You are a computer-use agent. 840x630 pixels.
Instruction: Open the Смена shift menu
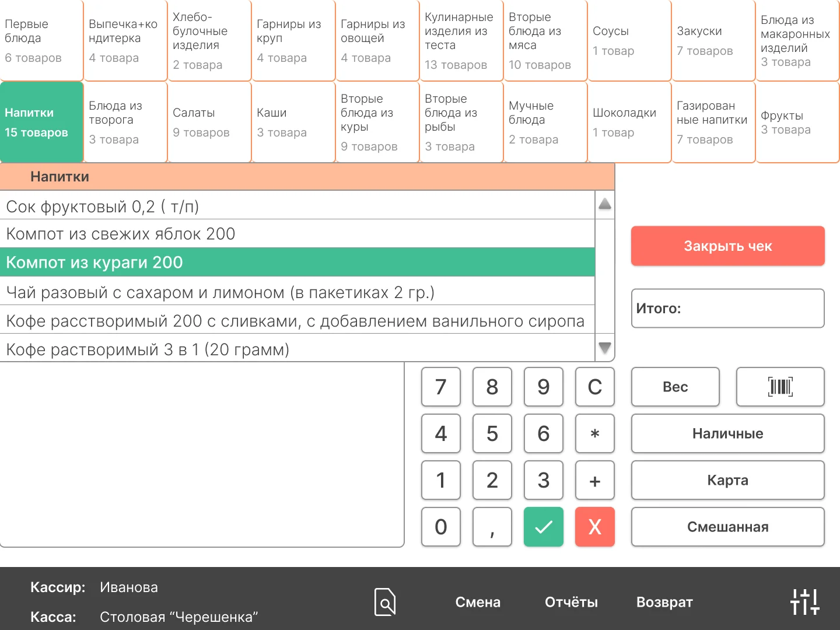point(478,602)
